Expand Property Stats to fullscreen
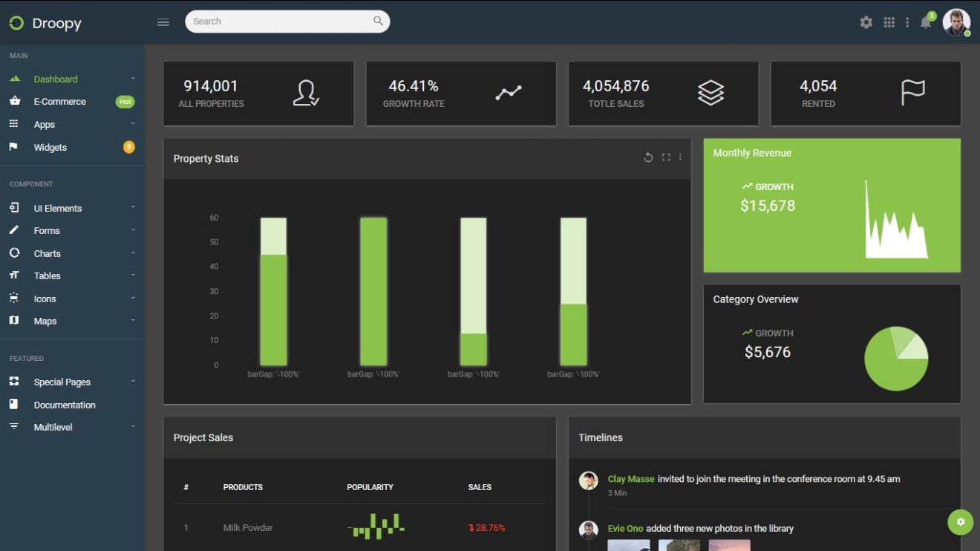Screen dimensions: 980x551 coord(666,157)
